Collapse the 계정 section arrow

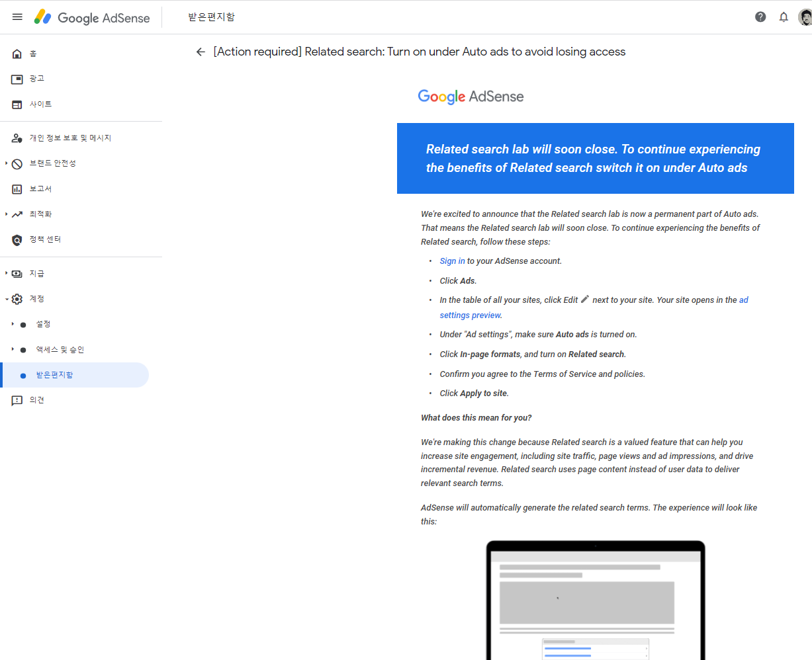pyautogui.click(x=6, y=299)
